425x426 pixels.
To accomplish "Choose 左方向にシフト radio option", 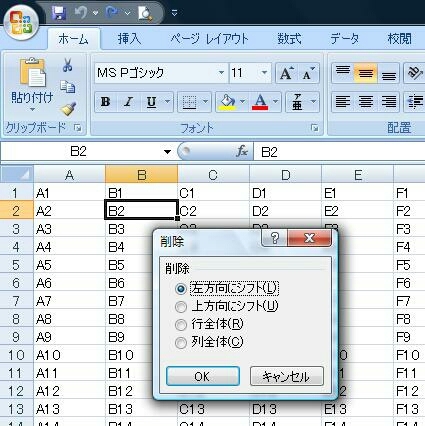I will pyautogui.click(x=227, y=288).
